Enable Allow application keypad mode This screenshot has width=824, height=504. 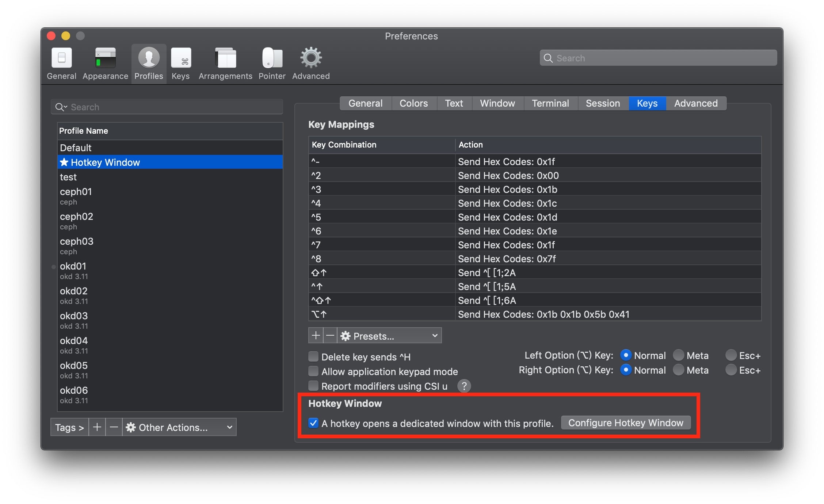click(x=313, y=371)
